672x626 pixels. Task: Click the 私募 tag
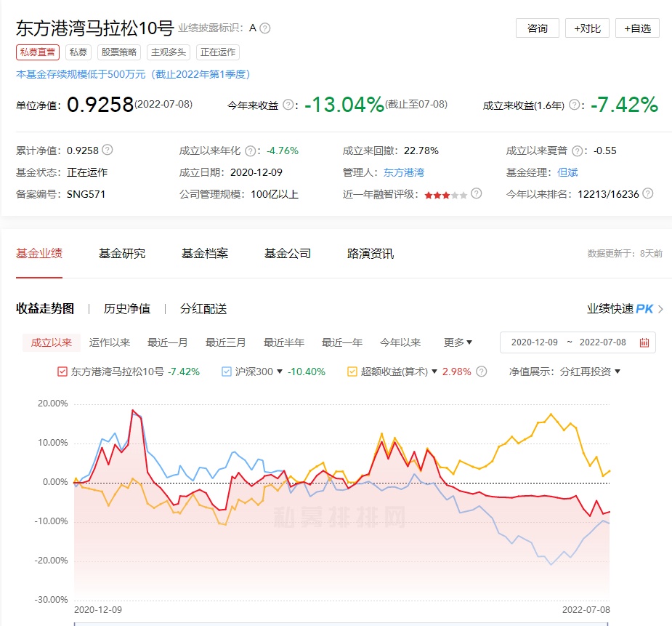[78, 52]
